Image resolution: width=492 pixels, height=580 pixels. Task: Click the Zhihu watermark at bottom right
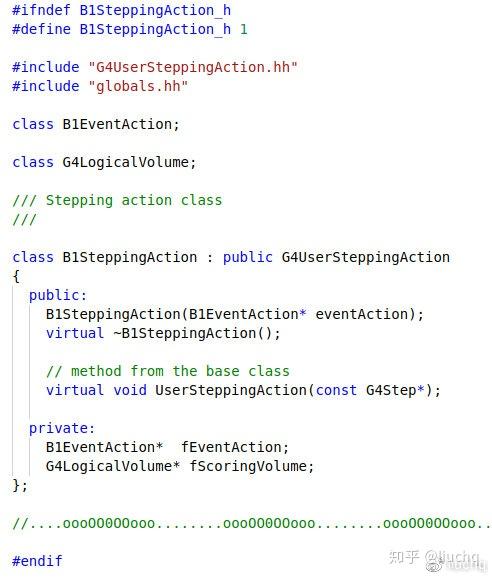click(438, 560)
